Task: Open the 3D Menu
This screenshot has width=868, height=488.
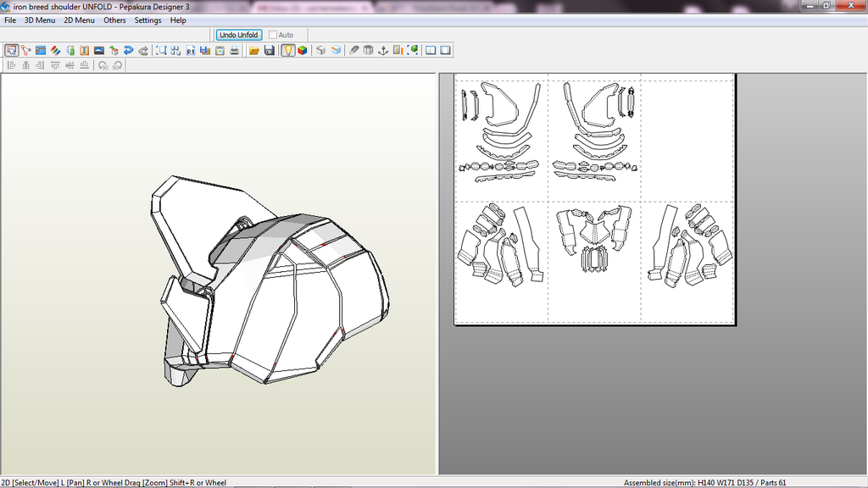Action: tap(40, 20)
